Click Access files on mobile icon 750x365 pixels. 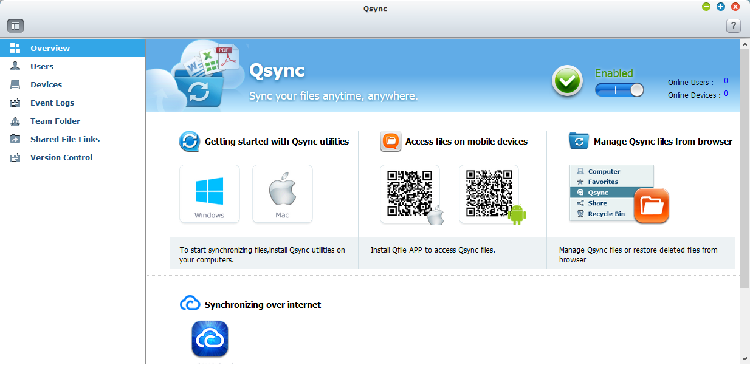[390, 142]
